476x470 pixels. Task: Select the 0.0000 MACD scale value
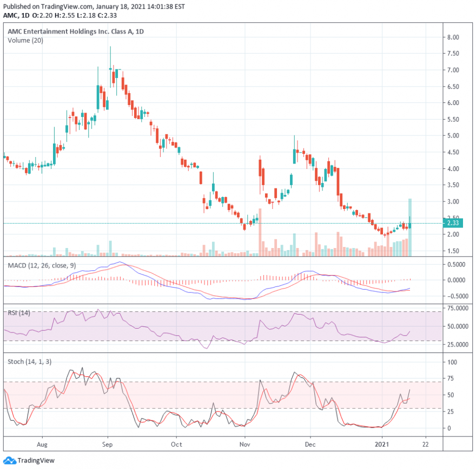[457, 280]
